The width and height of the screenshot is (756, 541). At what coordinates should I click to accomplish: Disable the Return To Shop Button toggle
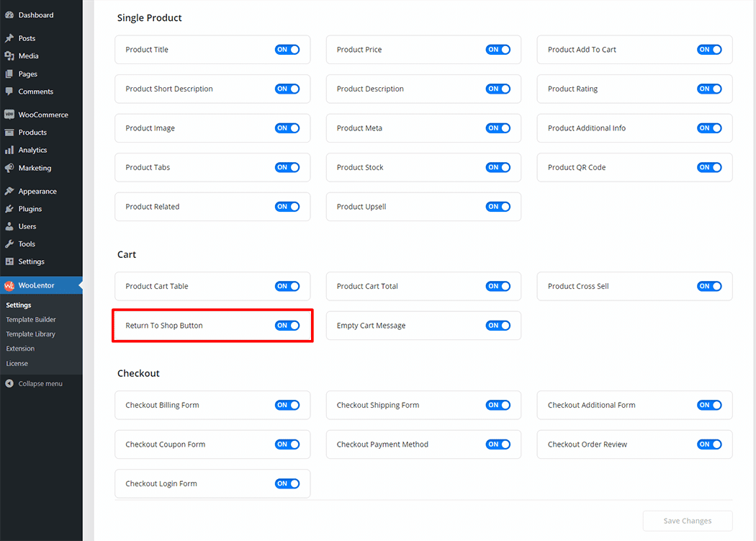287,326
